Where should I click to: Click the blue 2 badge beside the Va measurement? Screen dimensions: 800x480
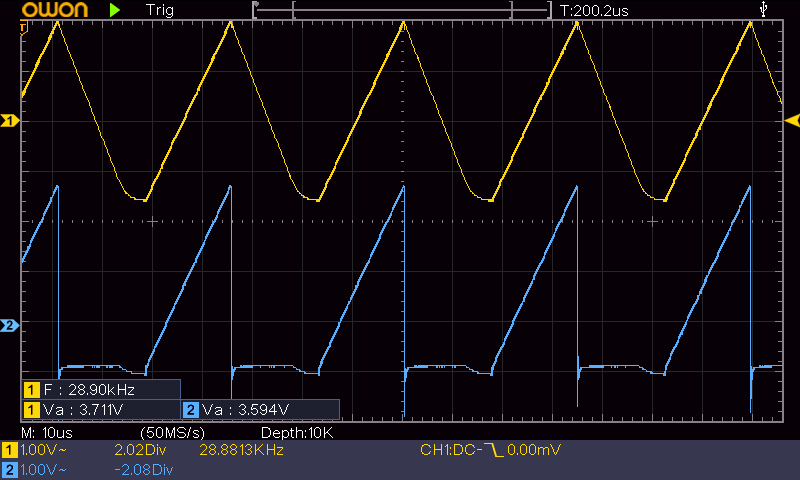pyautogui.click(x=190, y=410)
